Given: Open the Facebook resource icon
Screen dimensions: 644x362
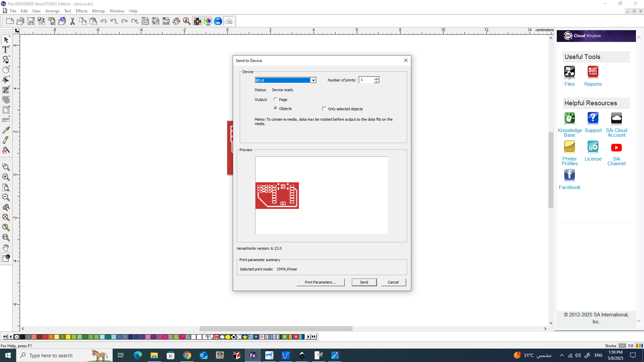Looking at the screenshot, I should tap(570, 179).
